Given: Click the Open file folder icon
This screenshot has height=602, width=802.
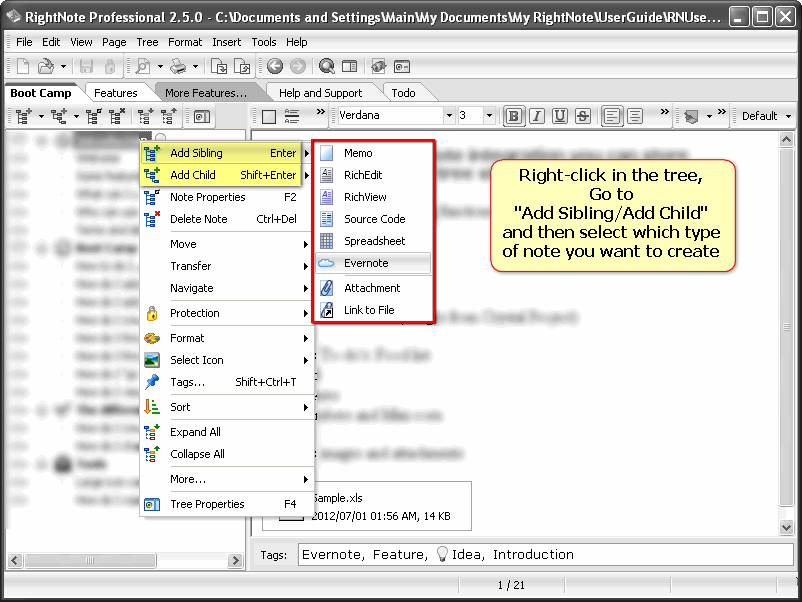Looking at the screenshot, I should (x=46, y=66).
